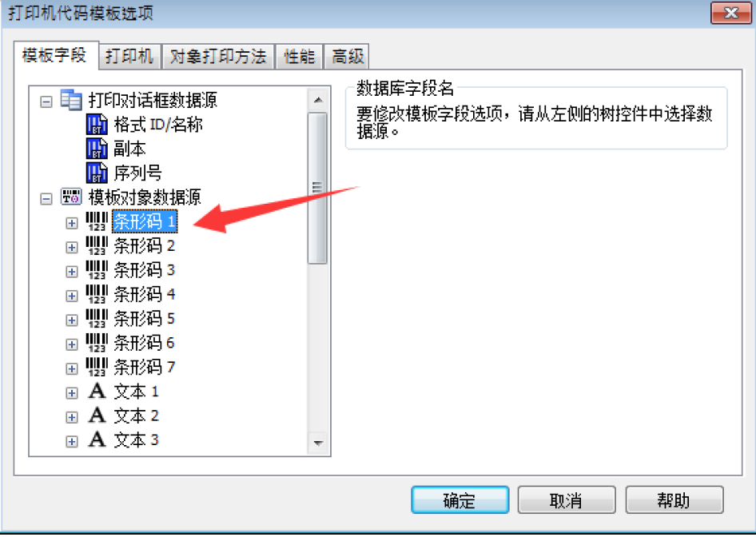This screenshot has height=537, width=756.
Task: Click the 取消 button
Action: tap(567, 500)
